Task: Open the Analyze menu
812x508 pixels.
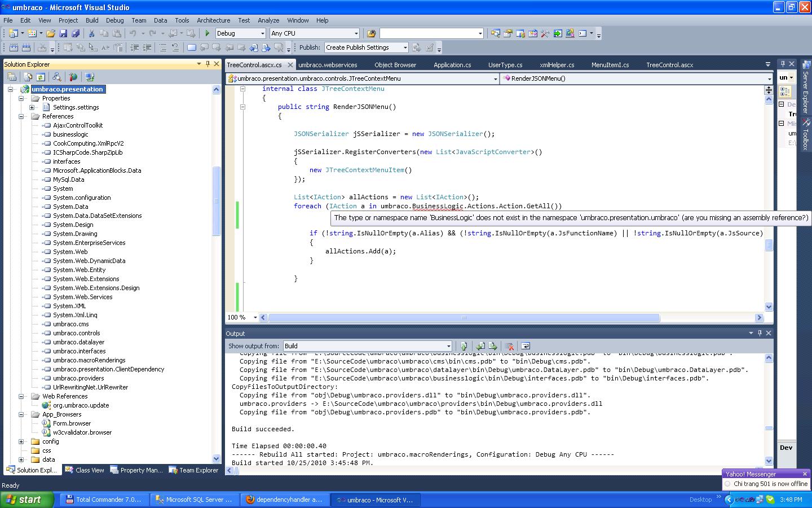Action: tap(268, 20)
